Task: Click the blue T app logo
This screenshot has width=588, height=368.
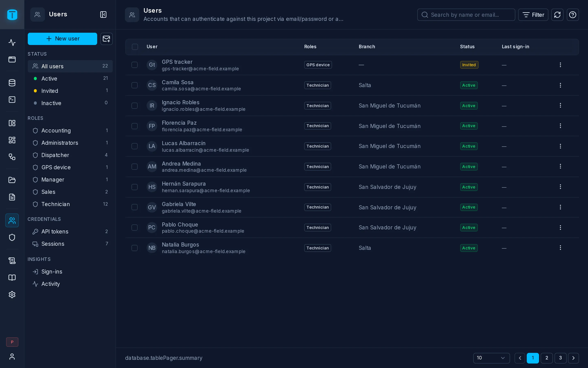Action: coord(12,15)
